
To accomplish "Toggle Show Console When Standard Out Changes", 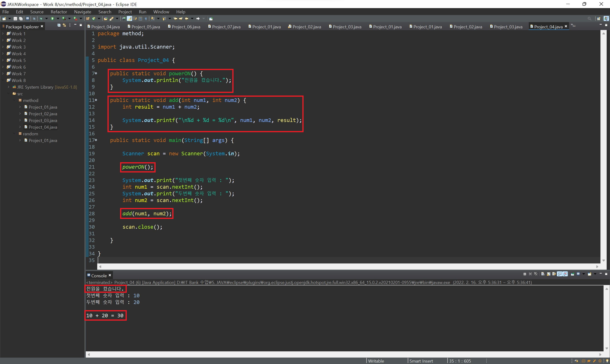I will pos(560,274).
